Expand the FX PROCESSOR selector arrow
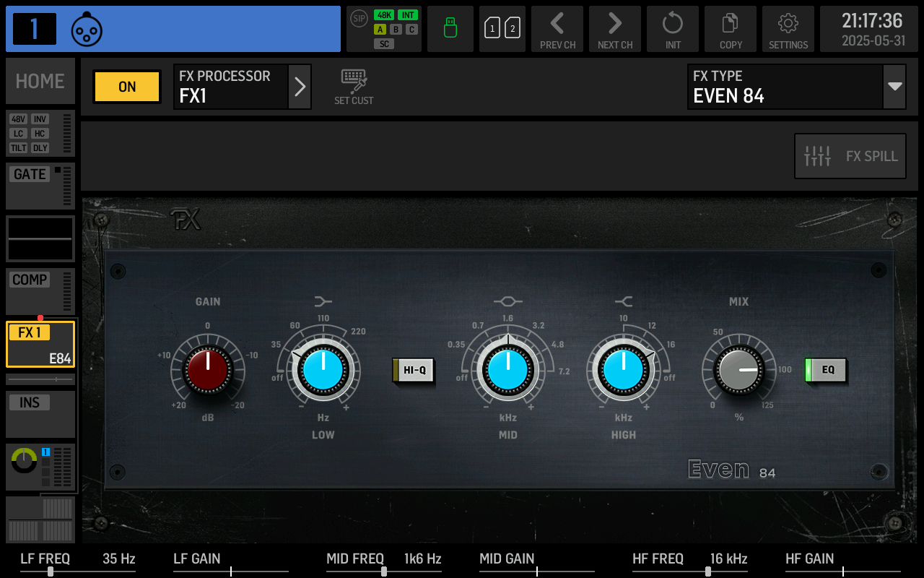Screen dimensions: 924x578 (300, 87)
